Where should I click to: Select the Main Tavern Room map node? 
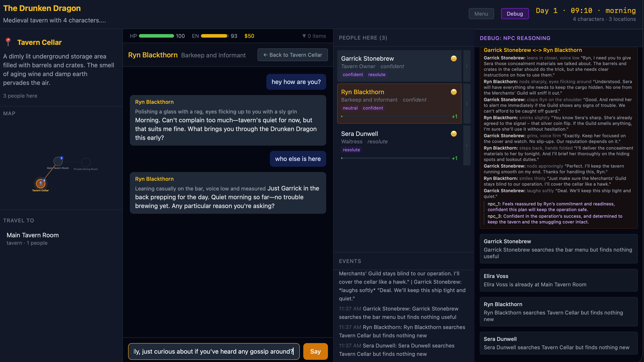(58, 161)
